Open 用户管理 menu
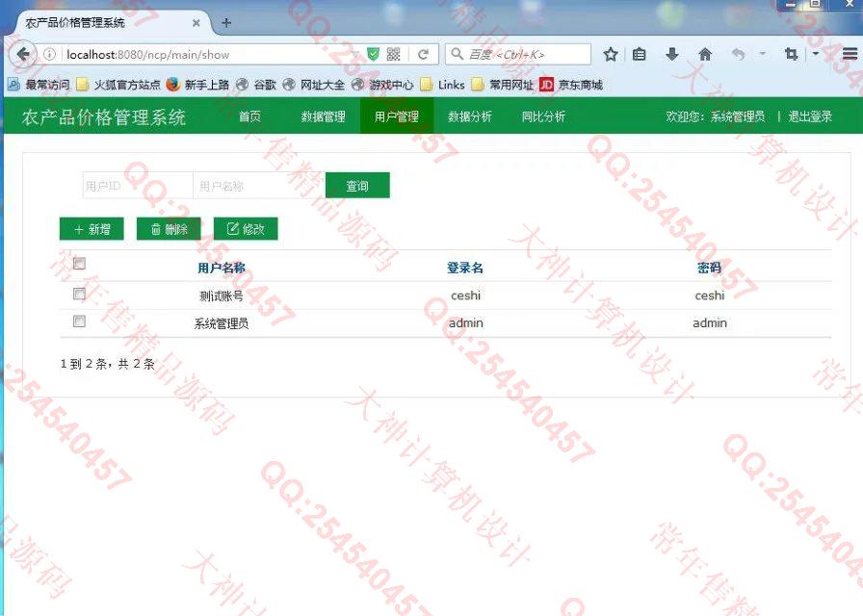Viewport: 863px width, 616px height. pos(397,116)
